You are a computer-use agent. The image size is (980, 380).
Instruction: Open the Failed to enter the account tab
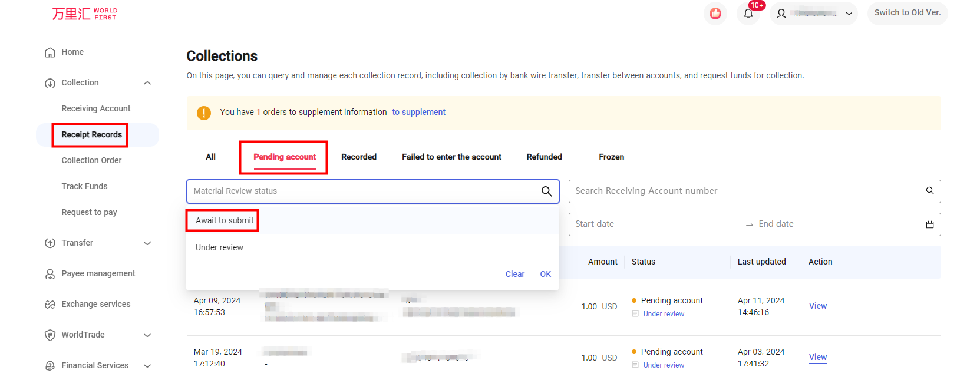pos(451,157)
